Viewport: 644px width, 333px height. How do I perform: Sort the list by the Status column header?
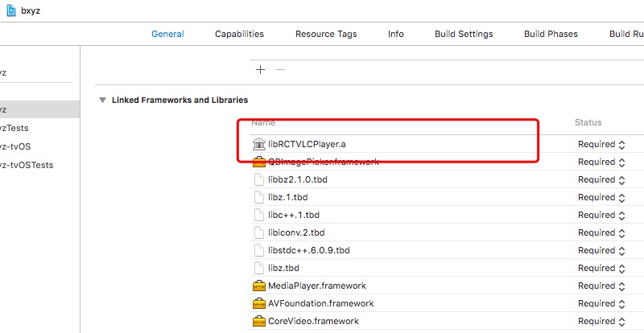pos(588,122)
